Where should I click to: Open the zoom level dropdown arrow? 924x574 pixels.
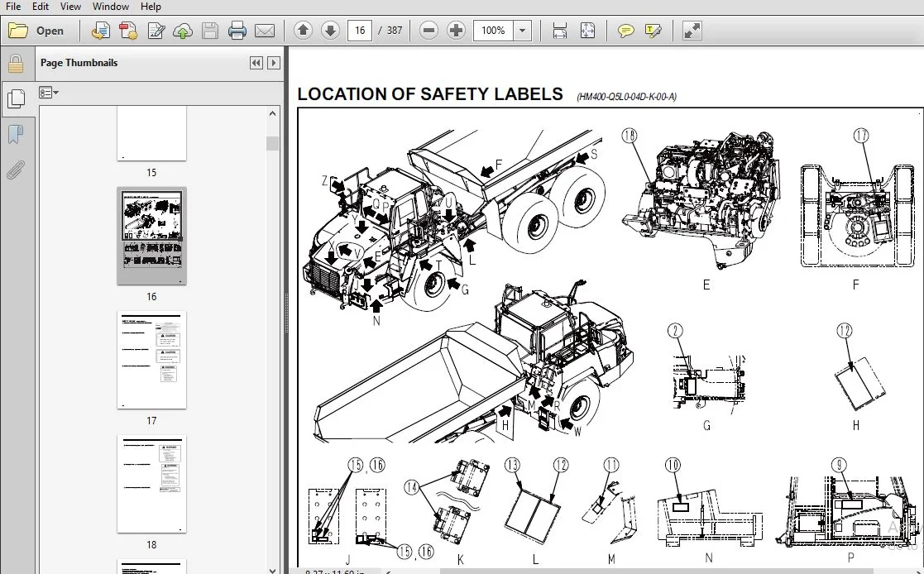522,31
